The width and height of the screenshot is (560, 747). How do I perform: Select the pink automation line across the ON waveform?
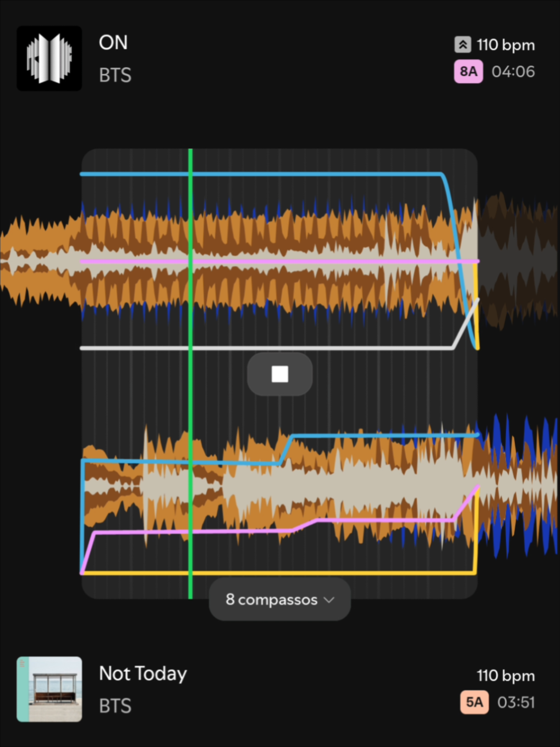coord(280,261)
